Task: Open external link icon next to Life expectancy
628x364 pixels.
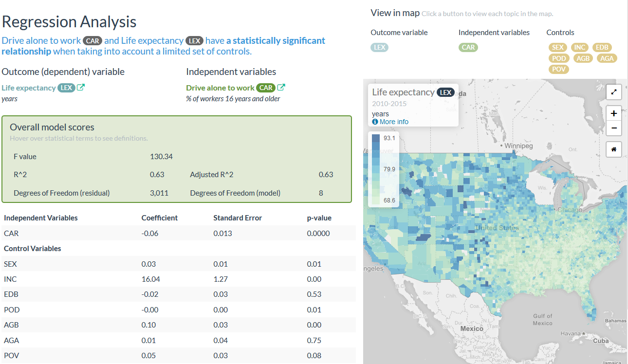Action: tap(81, 88)
